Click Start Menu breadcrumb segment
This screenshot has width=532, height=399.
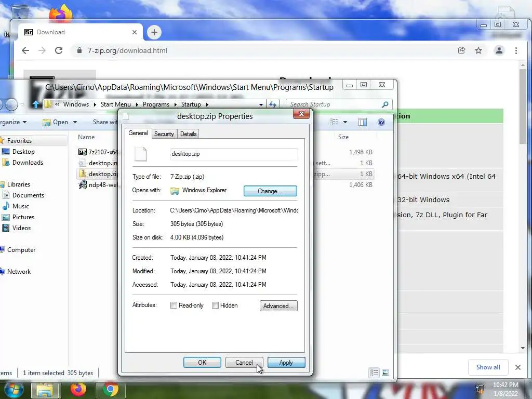point(116,104)
